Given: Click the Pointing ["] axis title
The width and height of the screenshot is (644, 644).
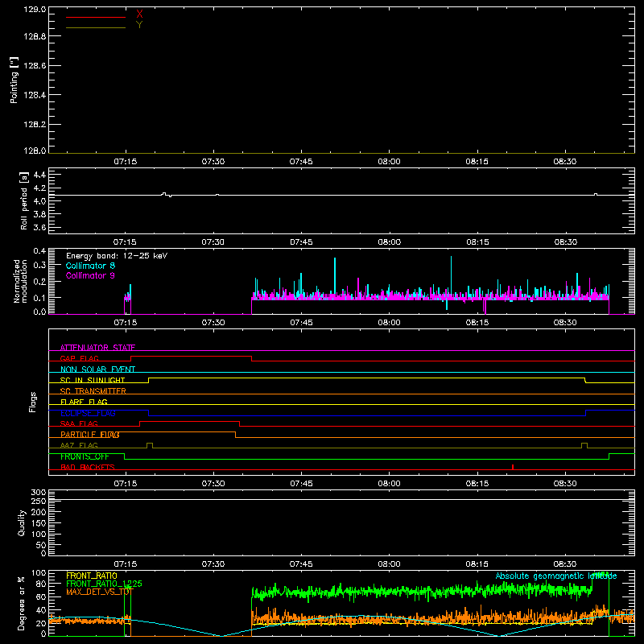Looking at the screenshot, I should click(14, 80).
